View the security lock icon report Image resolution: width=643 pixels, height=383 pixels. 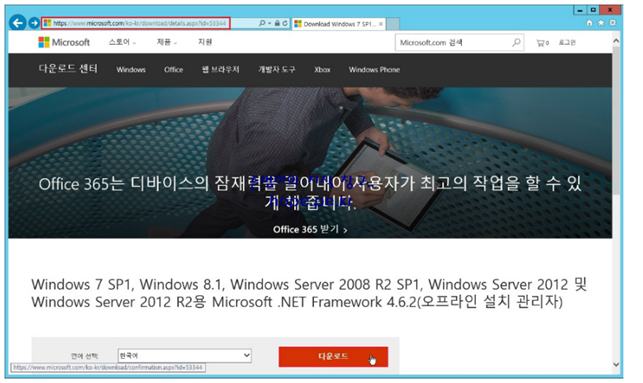click(277, 23)
